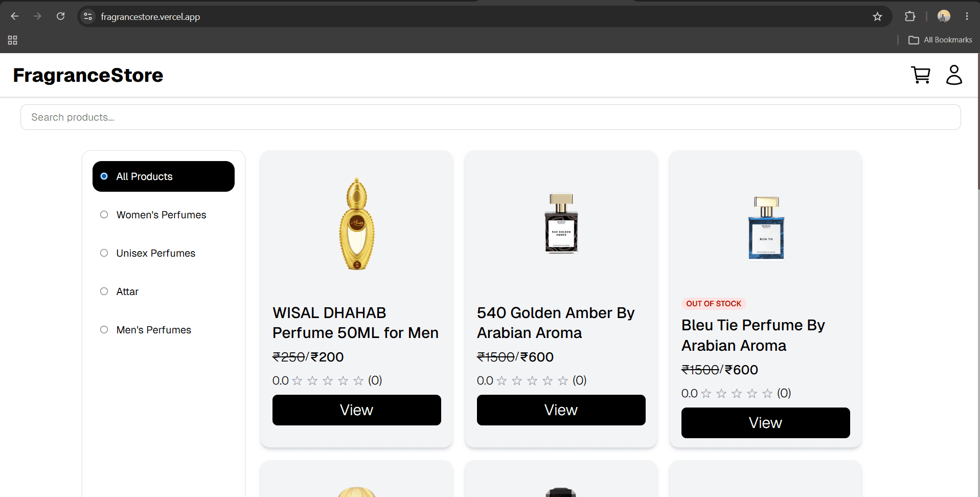Open the apps grid in bookmarks bar
The width and height of the screenshot is (980, 497).
[x=13, y=40]
